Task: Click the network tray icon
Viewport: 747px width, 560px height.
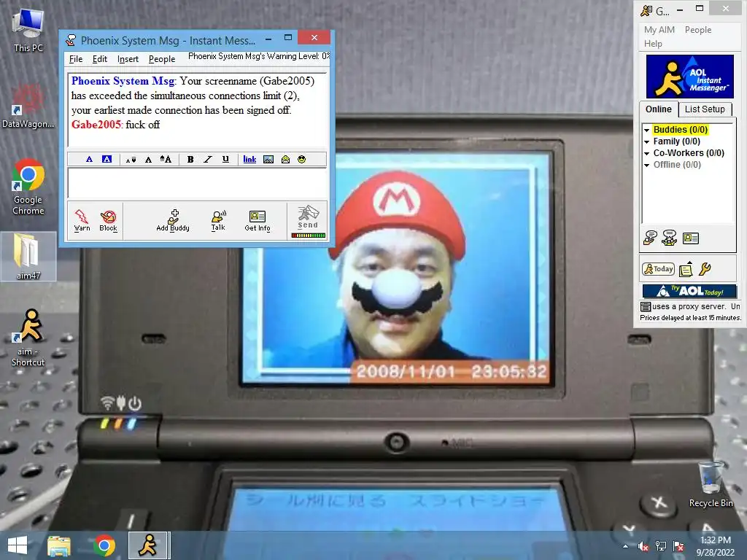Action: 661,546
